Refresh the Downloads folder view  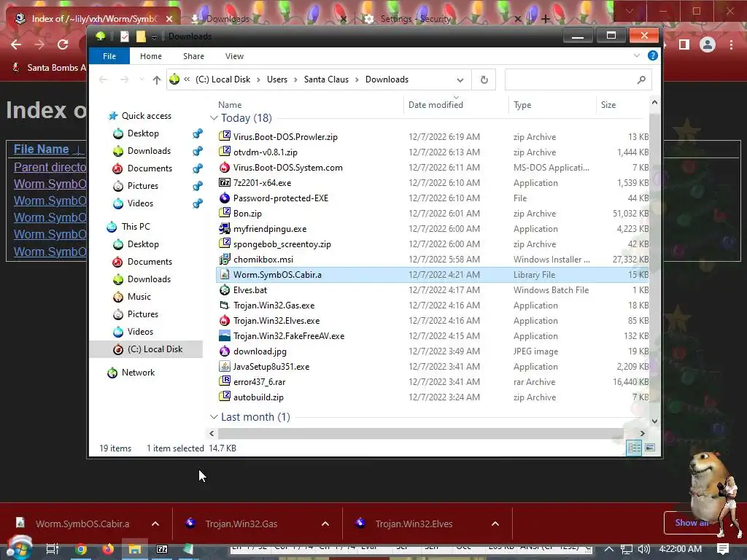point(484,80)
